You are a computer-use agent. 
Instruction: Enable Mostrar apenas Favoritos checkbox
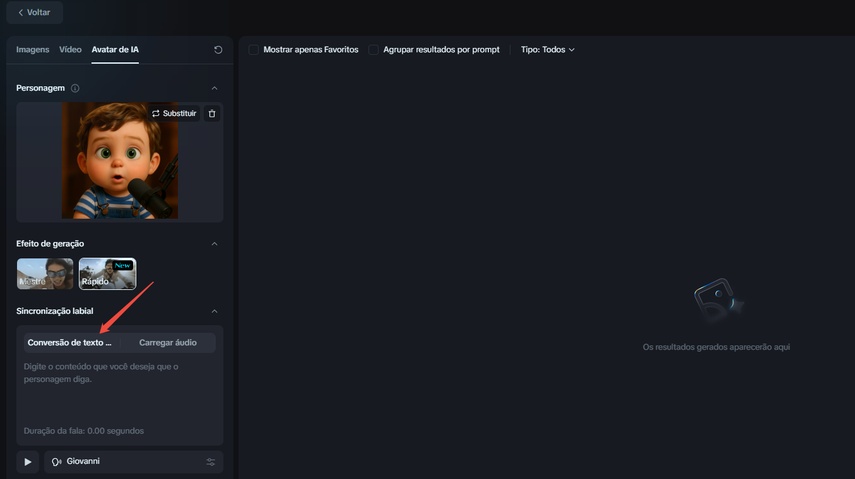point(254,50)
